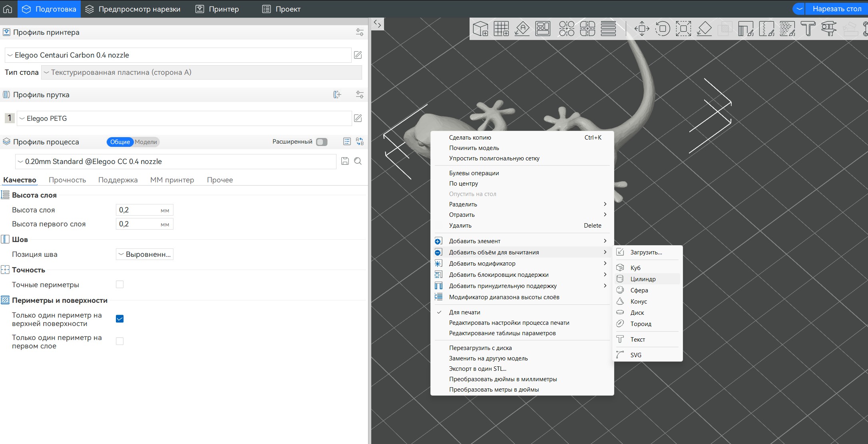This screenshot has height=444, width=868.
Task: Select the Scale tool icon
Action: [683, 29]
